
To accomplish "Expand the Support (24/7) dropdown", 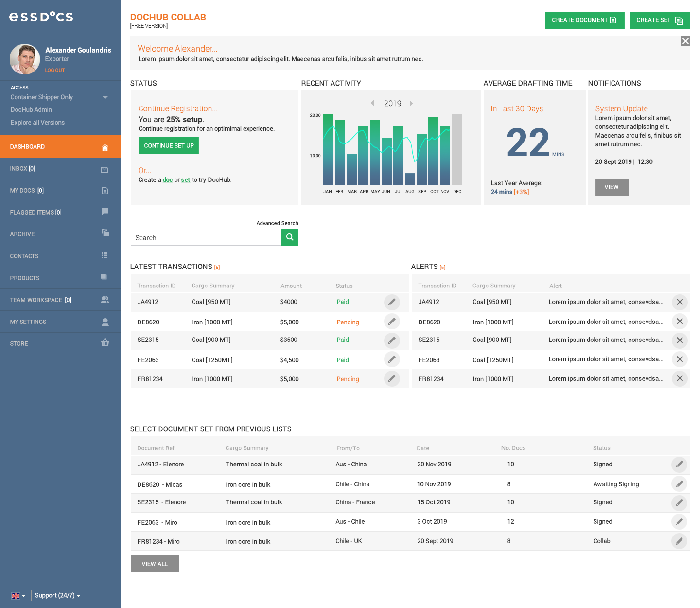I will [x=58, y=595].
